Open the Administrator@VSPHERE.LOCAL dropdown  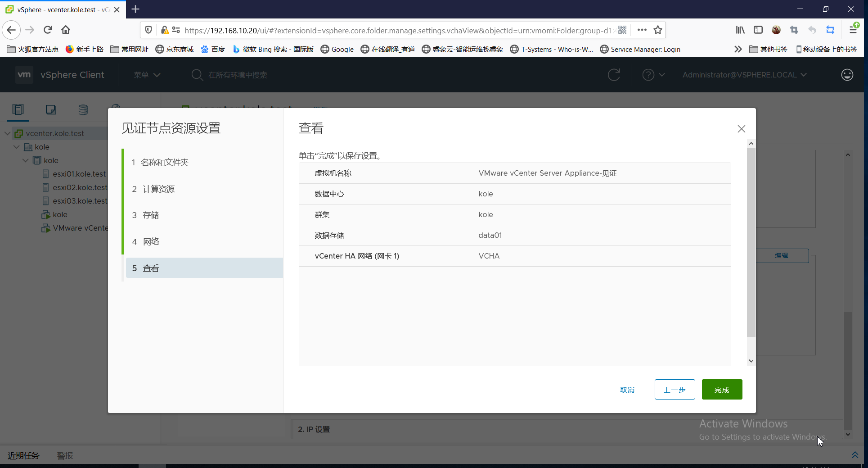(x=744, y=75)
